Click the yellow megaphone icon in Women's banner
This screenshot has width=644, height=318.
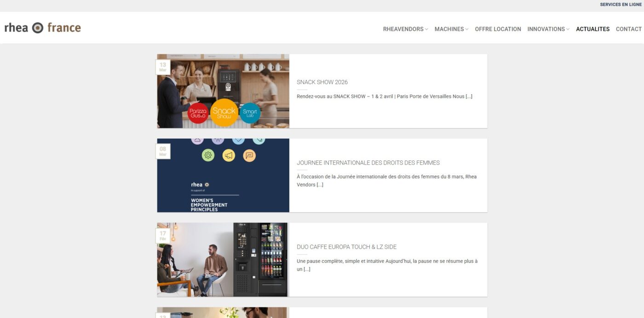point(229,155)
